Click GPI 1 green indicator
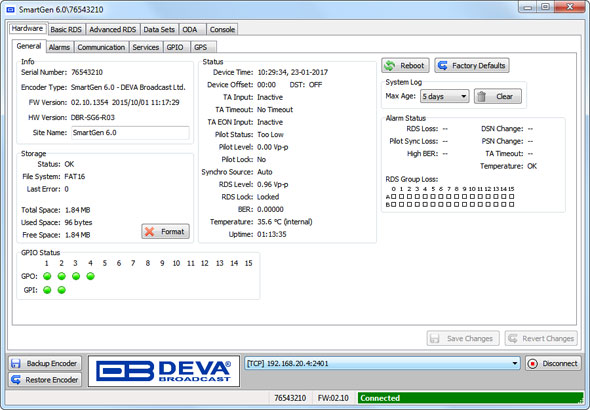This screenshot has width=590, height=410. pos(47,290)
